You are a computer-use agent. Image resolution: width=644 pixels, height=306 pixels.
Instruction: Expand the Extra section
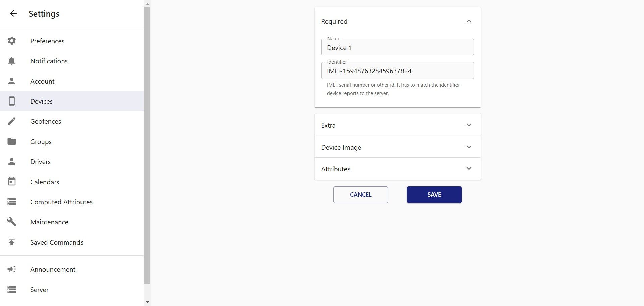397,125
